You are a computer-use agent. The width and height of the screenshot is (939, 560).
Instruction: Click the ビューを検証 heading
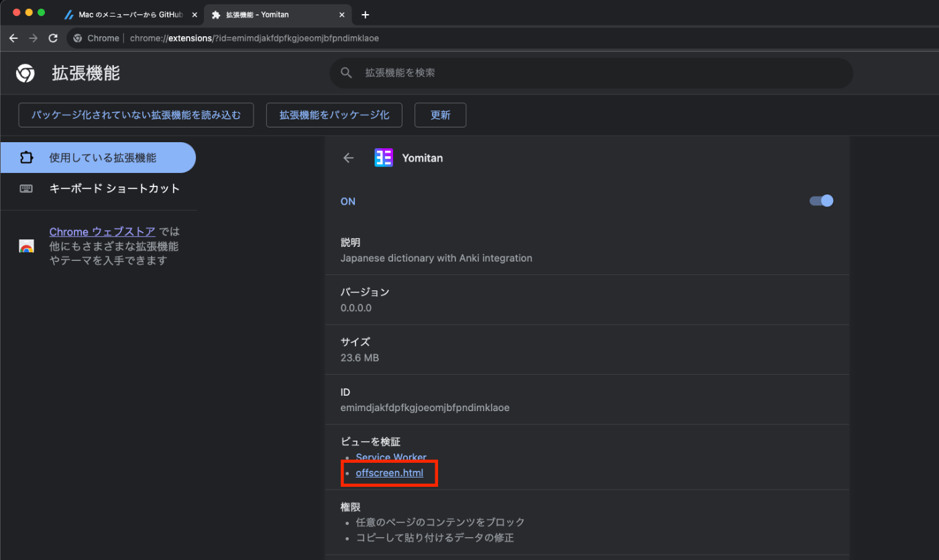[371, 441]
